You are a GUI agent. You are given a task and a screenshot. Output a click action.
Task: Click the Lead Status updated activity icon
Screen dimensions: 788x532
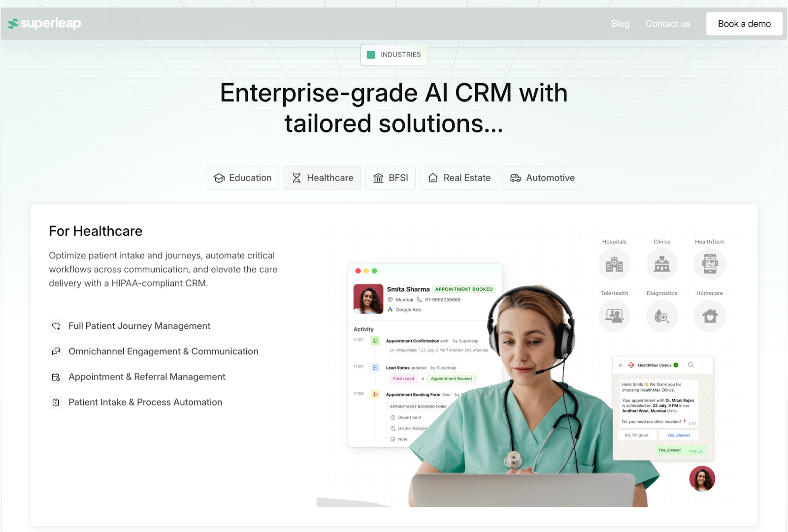375,368
